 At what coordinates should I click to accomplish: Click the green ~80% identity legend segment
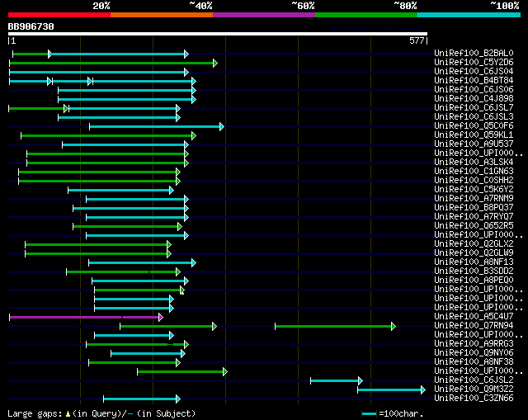[366, 15]
